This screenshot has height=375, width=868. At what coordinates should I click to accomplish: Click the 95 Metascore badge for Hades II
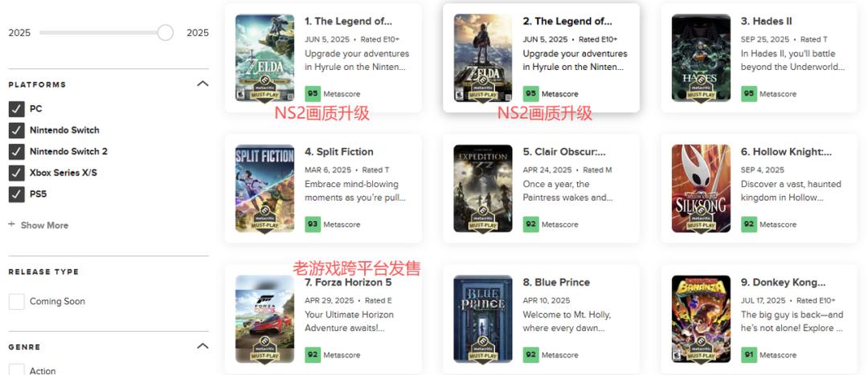pos(749,93)
